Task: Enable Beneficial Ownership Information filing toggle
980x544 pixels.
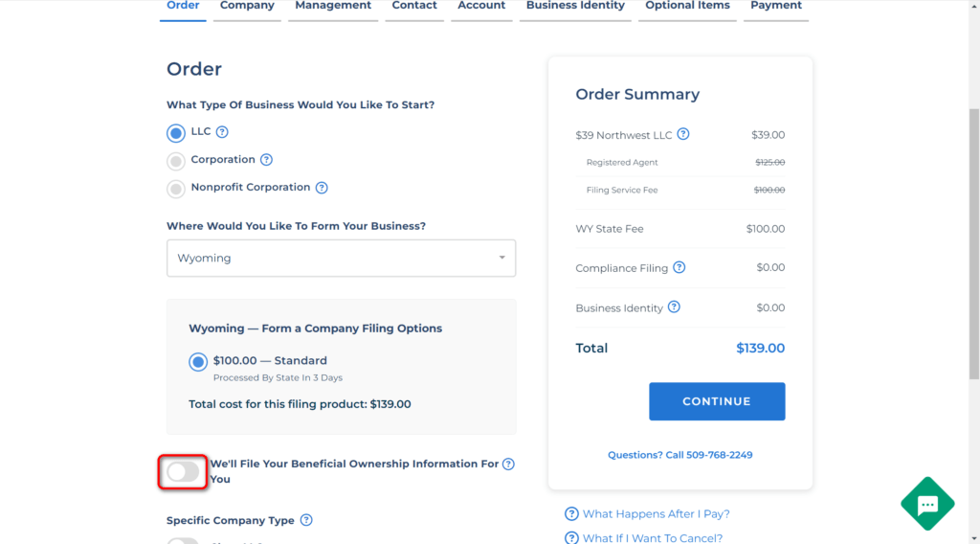Action: coord(183,472)
